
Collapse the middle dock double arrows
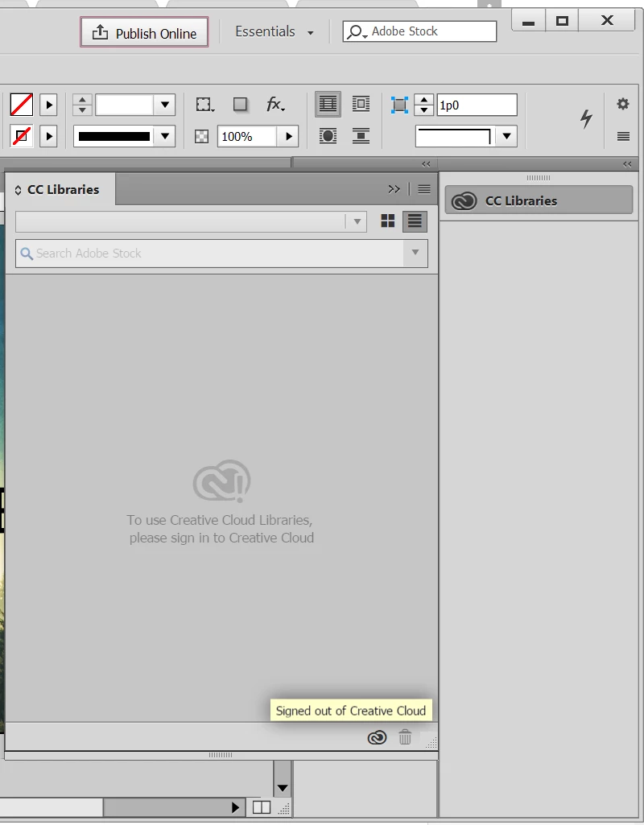pos(426,164)
